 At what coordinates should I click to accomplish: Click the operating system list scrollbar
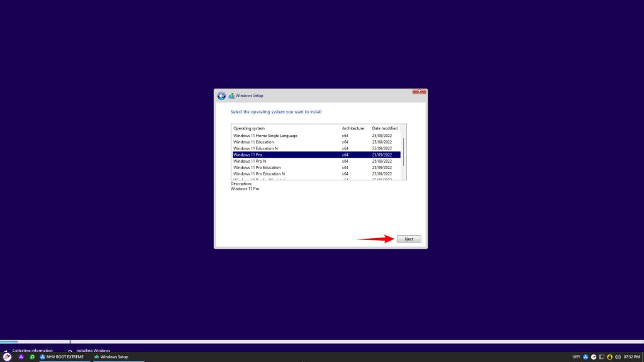pos(403,152)
